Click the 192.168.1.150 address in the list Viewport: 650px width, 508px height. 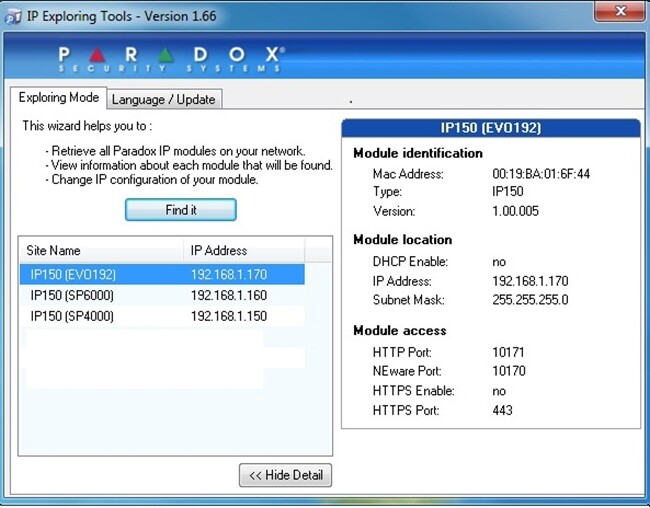tap(229, 316)
